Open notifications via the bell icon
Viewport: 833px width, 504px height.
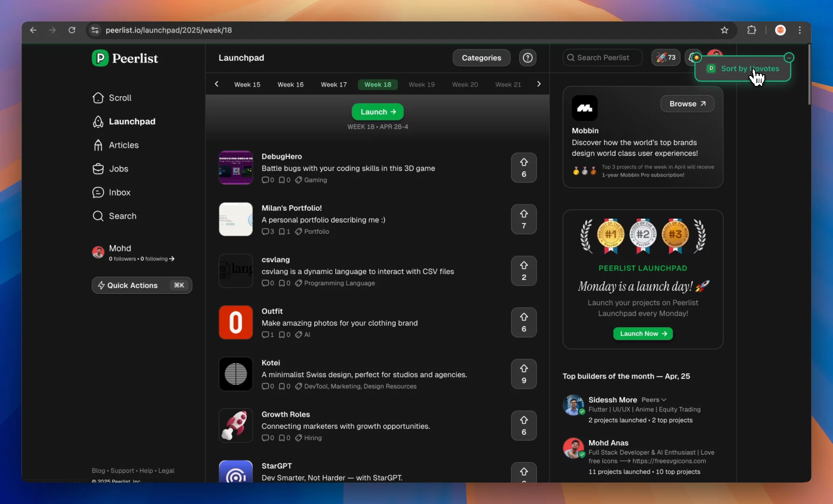[693, 57]
